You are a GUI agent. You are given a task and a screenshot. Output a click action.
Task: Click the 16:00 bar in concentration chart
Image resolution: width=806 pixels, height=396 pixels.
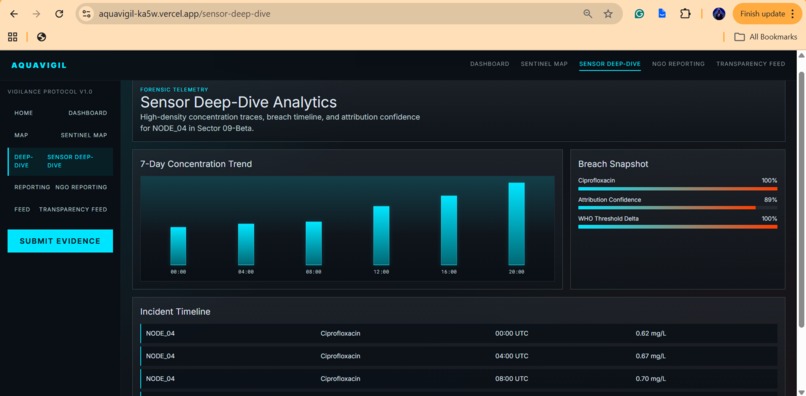(449, 230)
